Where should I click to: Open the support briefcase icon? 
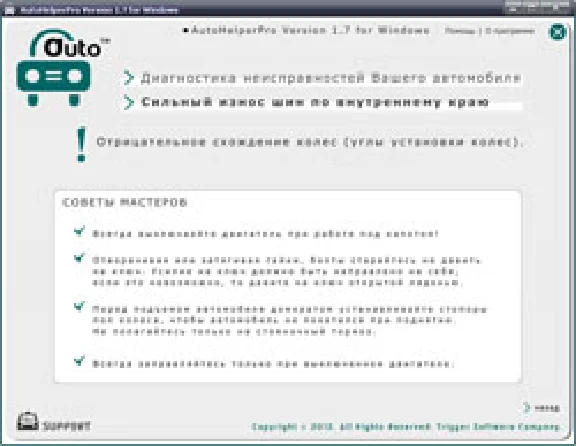28,422
